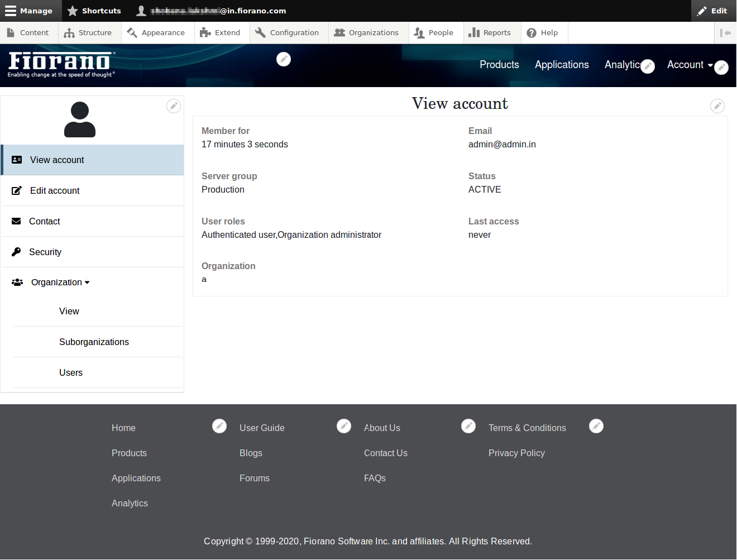Screen dimensions: 737x560
Task: Click the User roles value text
Action: tap(291, 235)
